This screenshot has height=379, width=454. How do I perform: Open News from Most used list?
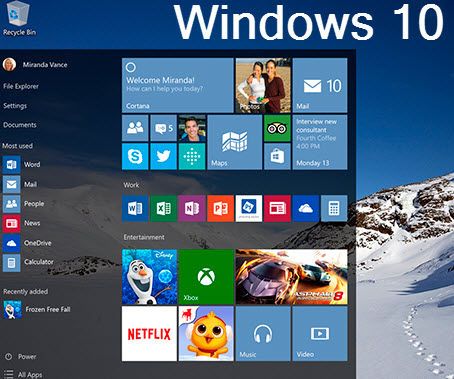click(21, 223)
